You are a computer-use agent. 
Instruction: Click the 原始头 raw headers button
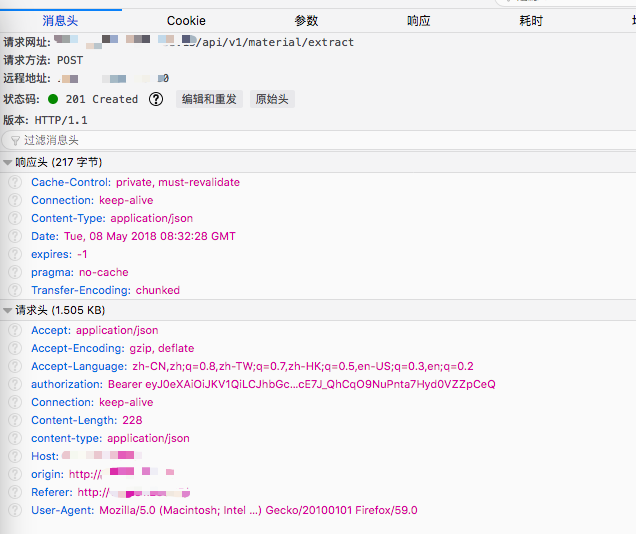(272, 99)
